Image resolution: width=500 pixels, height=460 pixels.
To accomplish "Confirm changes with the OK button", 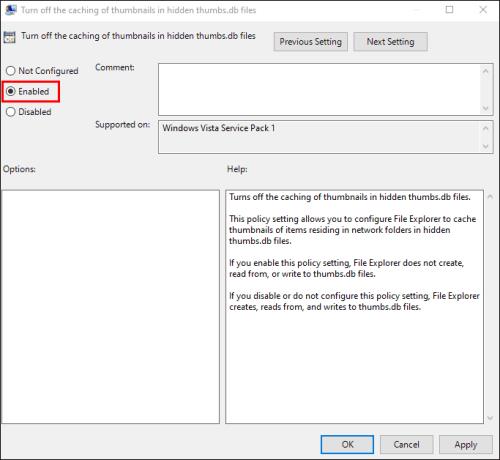I will click(347, 444).
